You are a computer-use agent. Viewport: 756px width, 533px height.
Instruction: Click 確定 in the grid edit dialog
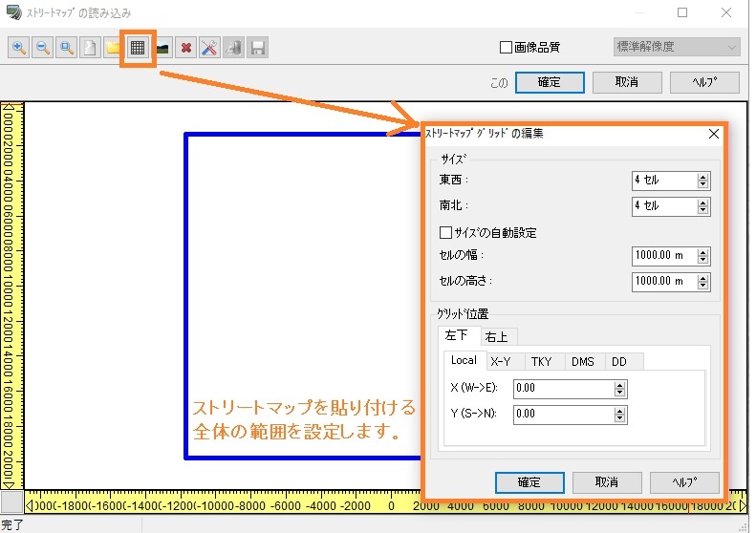point(529,482)
